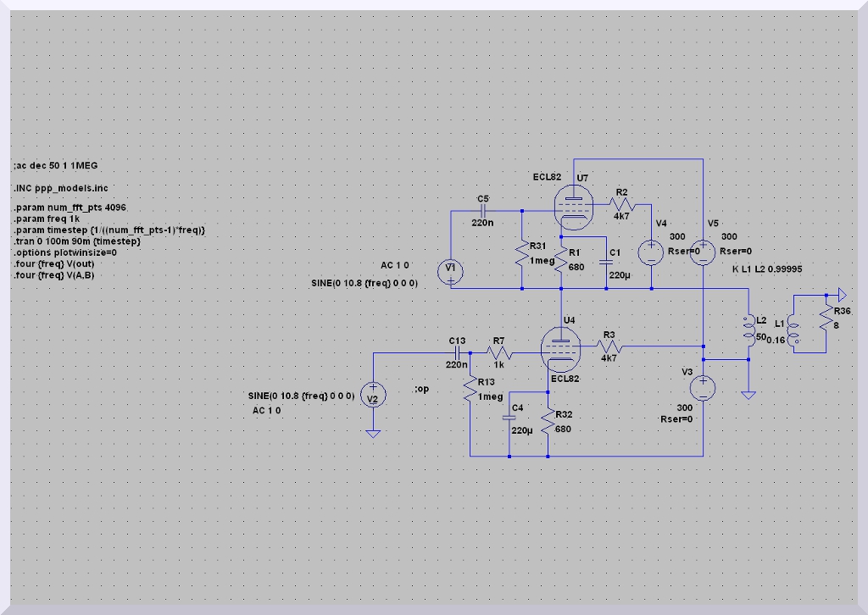Viewport: 868px width, 615px height.
Task: Select the V2 sine source symbol
Action: click(x=371, y=395)
